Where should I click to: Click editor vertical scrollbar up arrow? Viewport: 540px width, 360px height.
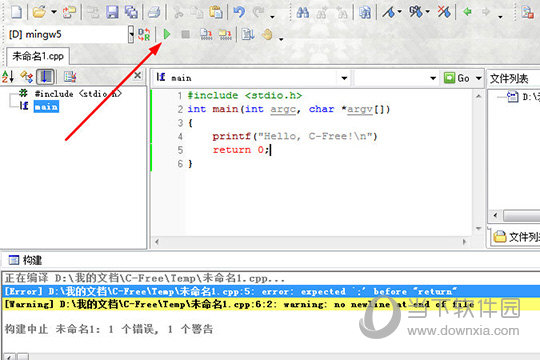(x=478, y=96)
